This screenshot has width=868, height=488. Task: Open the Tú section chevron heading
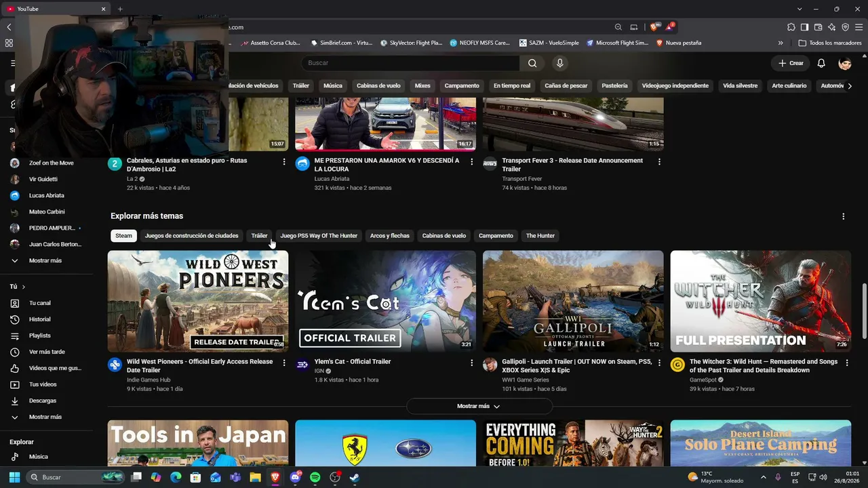coord(18,287)
